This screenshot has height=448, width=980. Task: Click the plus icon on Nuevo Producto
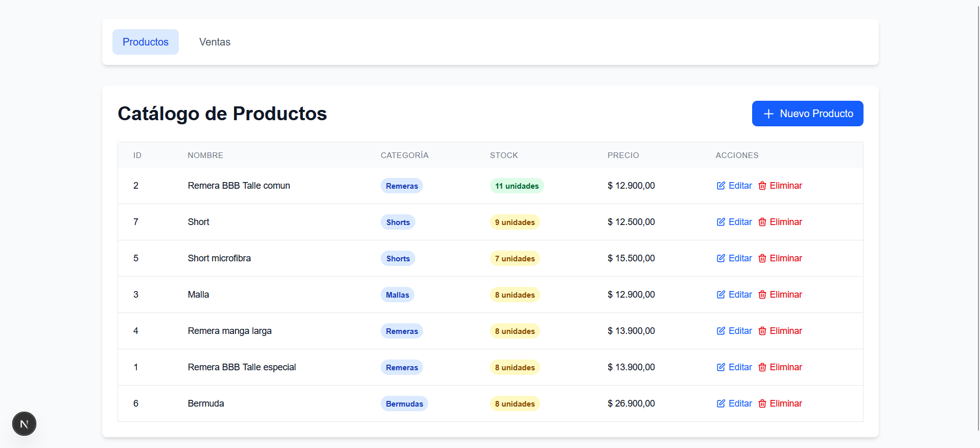click(x=768, y=114)
